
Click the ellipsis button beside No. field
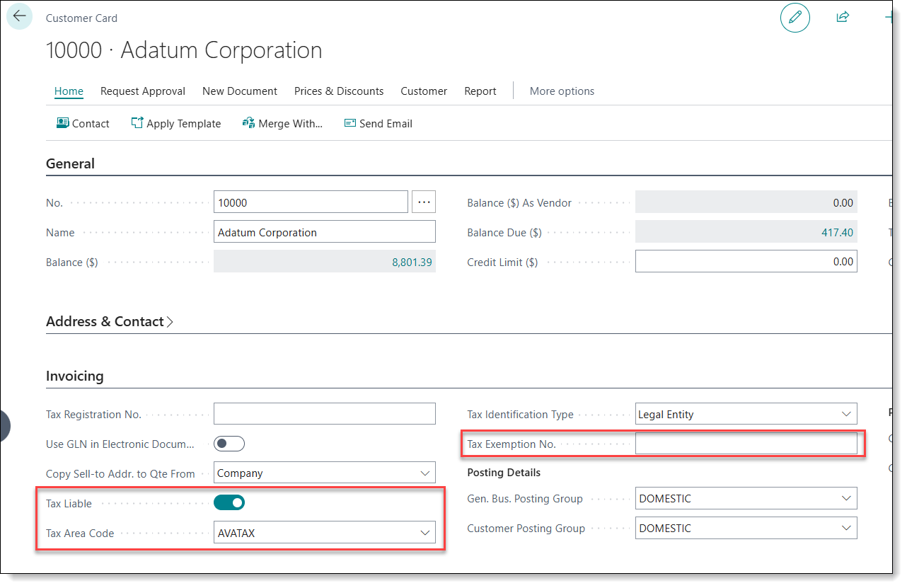(x=424, y=202)
